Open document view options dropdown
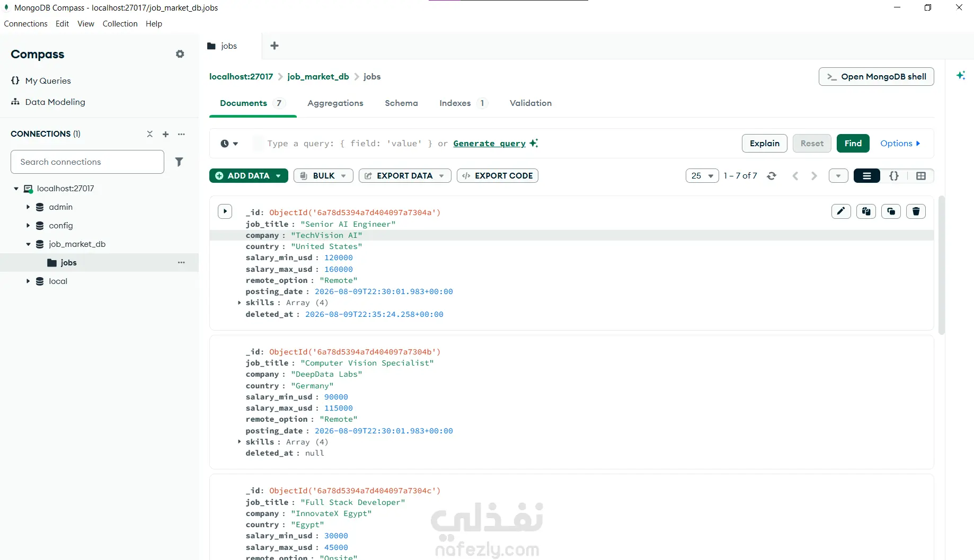 (x=838, y=176)
